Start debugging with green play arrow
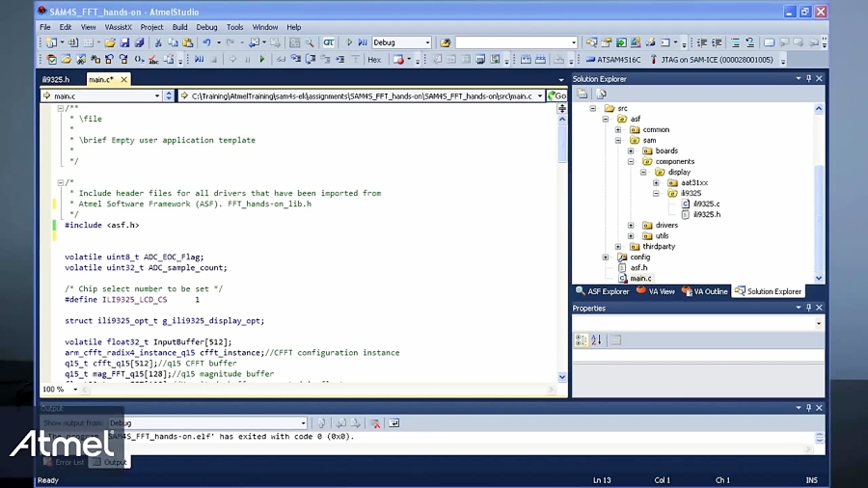This screenshot has height=488, width=868. [x=349, y=42]
